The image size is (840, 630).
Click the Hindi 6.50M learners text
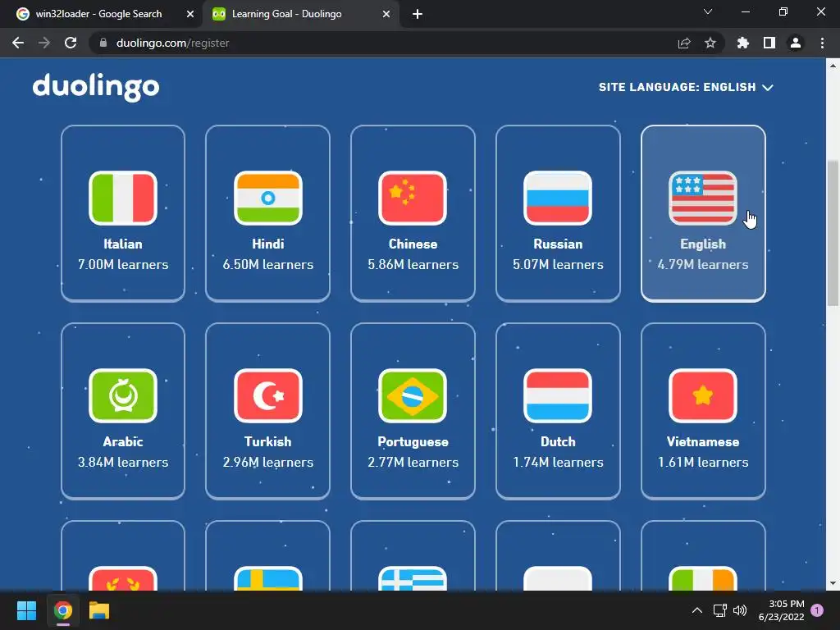pos(268,265)
